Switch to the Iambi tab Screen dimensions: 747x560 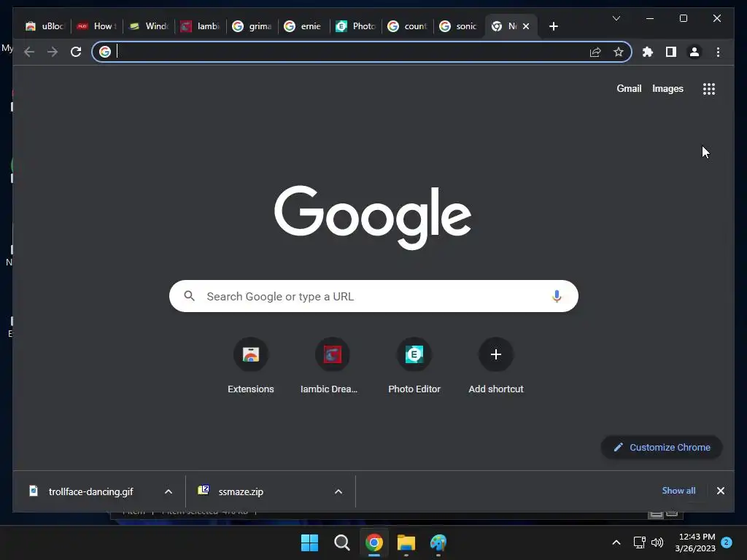[201, 26]
